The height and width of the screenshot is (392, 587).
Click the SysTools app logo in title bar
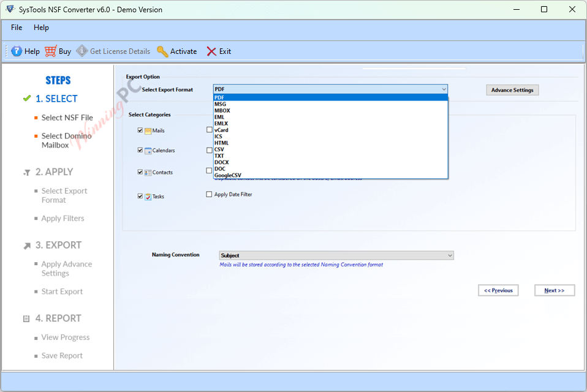10,9
